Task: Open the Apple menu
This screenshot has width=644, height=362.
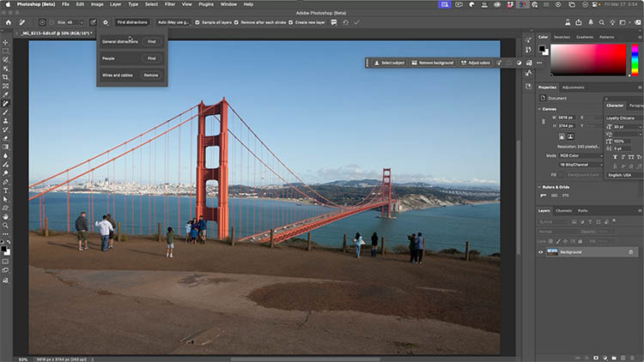Action: 8,4
